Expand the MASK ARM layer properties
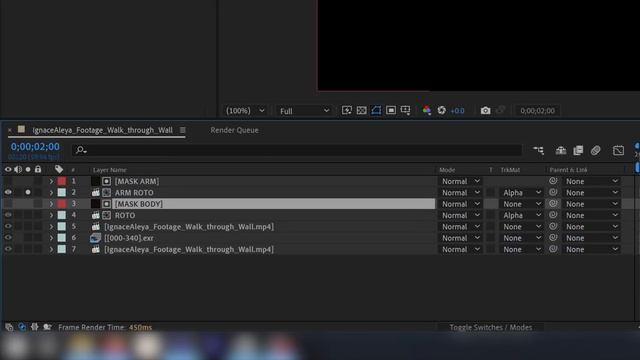The image size is (640, 360). (51, 181)
